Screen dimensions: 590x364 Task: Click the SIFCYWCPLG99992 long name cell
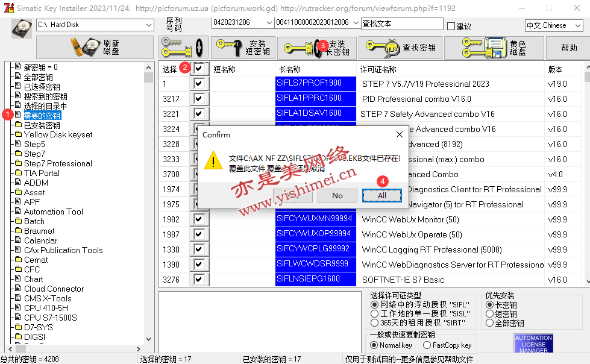click(315, 249)
